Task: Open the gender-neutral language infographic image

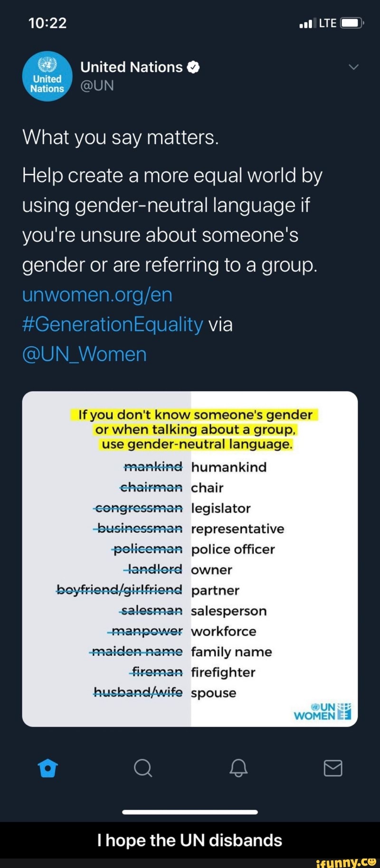Action: point(189,558)
